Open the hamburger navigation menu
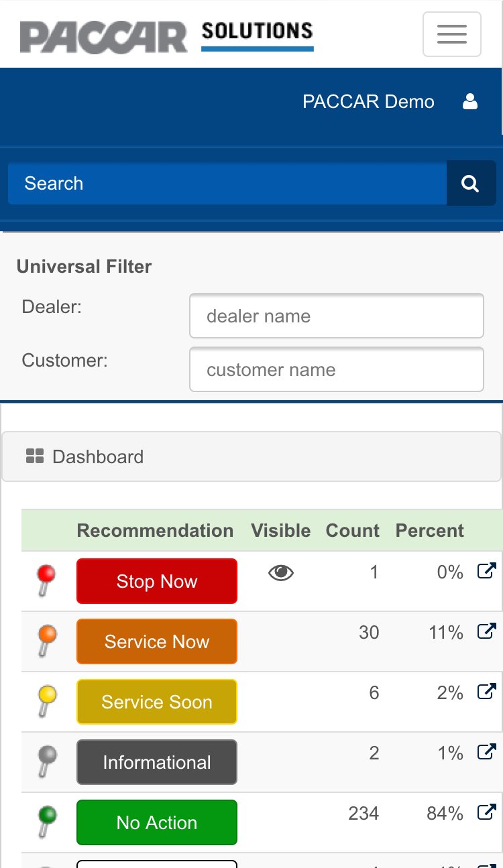 pyautogui.click(x=451, y=34)
